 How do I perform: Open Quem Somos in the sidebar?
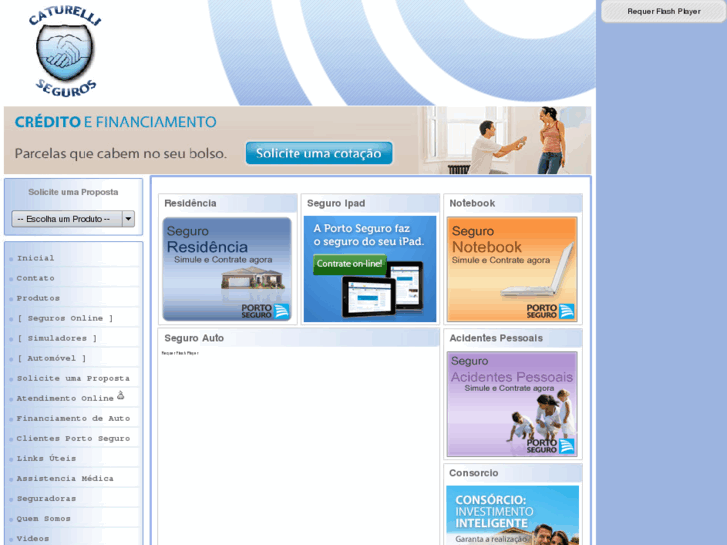pyautogui.click(x=44, y=518)
